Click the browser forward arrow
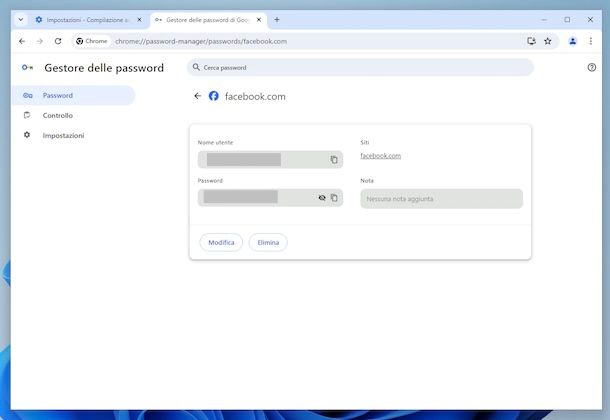 (x=40, y=41)
